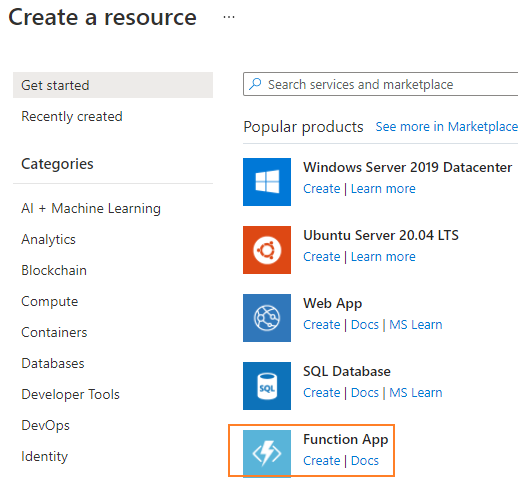
Task: Click the Ubuntu Server 20.04 LTS title
Action: [x=381, y=235]
